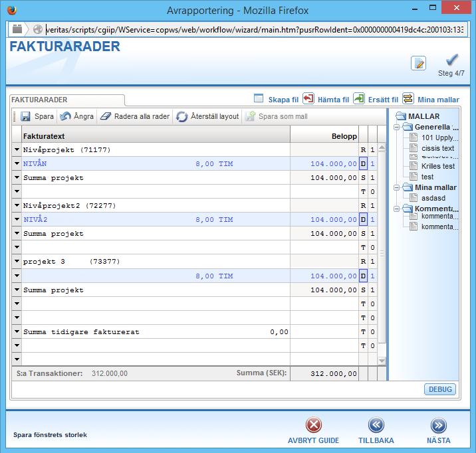Click the MALLAR root folder icon
The image size is (476, 453).
(401, 116)
